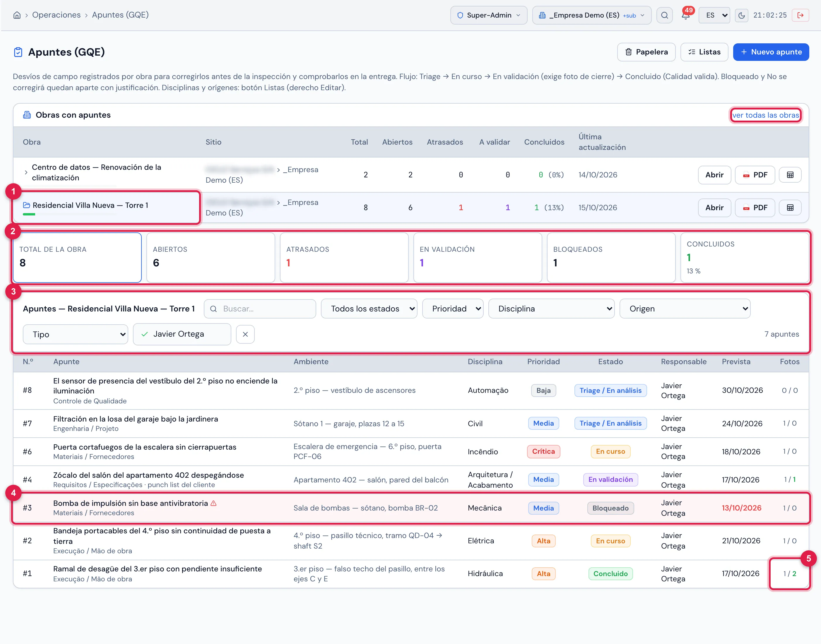Open the Prioridad filter dropdown
Image resolution: width=821 pixels, height=644 pixels.
453,309
